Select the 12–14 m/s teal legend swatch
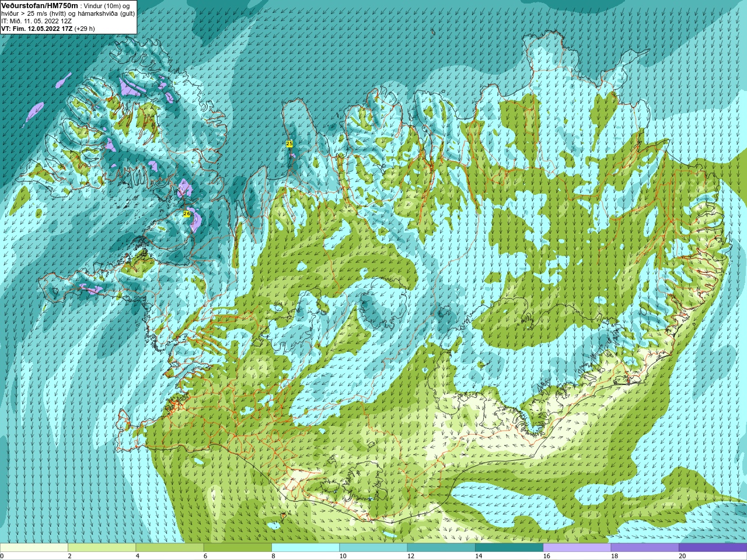This screenshot has height=560, width=747. (x=441, y=548)
